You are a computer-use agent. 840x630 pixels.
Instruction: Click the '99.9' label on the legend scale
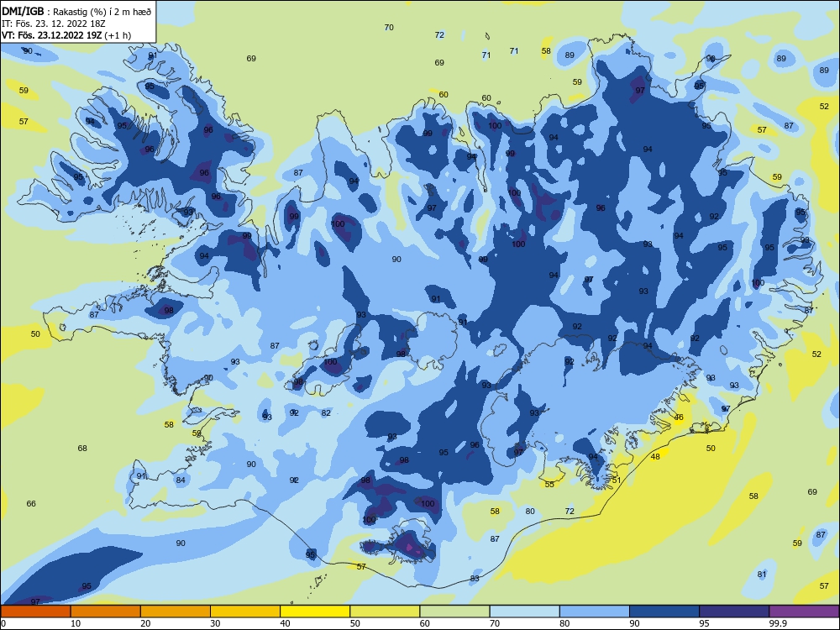pyautogui.click(x=777, y=623)
